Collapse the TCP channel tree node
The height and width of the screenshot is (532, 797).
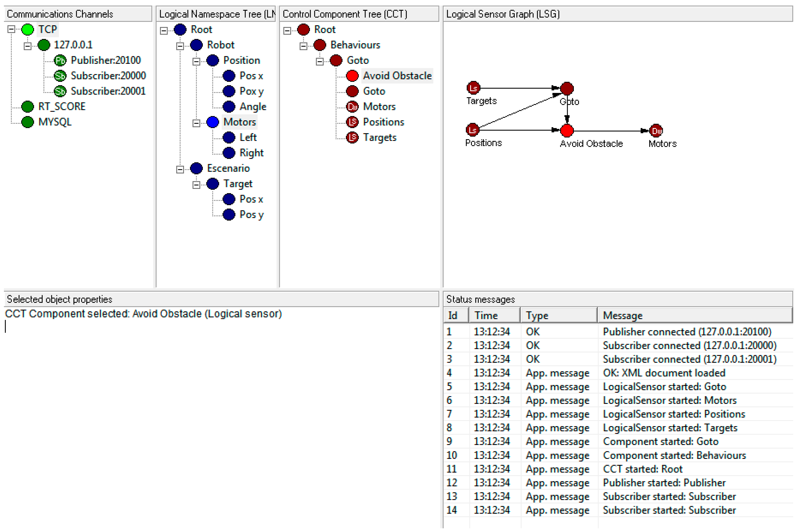pos(11,29)
